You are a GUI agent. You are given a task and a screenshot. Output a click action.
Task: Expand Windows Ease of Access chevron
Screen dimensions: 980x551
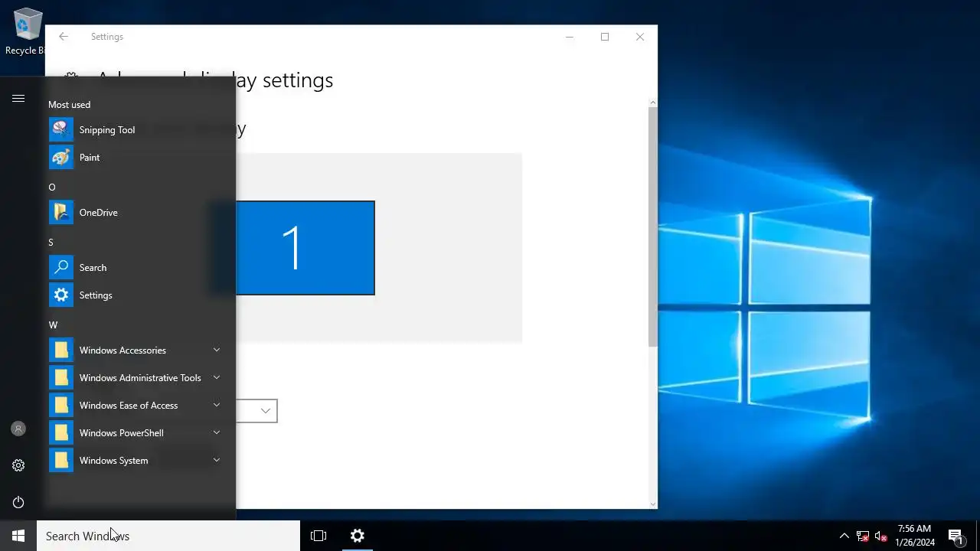point(217,406)
